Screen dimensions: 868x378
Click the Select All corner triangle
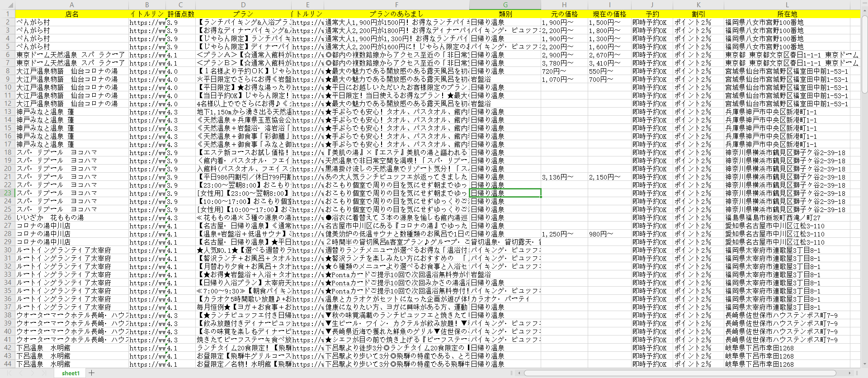point(7,5)
